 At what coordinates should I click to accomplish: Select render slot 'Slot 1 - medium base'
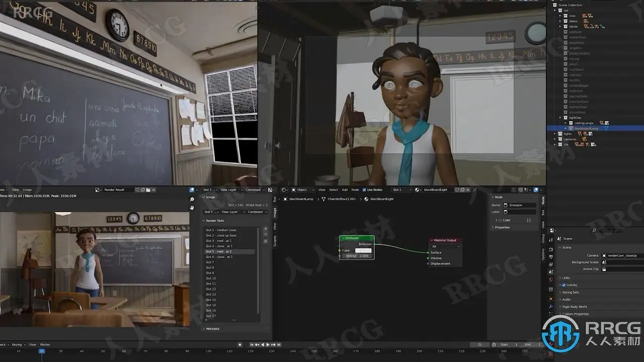pos(229,230)
